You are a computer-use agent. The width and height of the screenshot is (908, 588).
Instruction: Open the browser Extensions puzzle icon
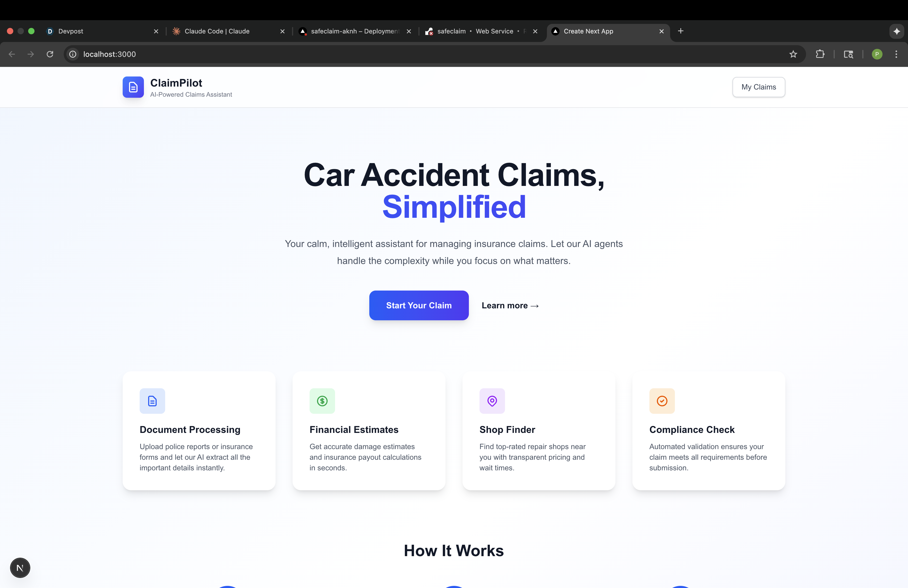[x=820, y=54]
